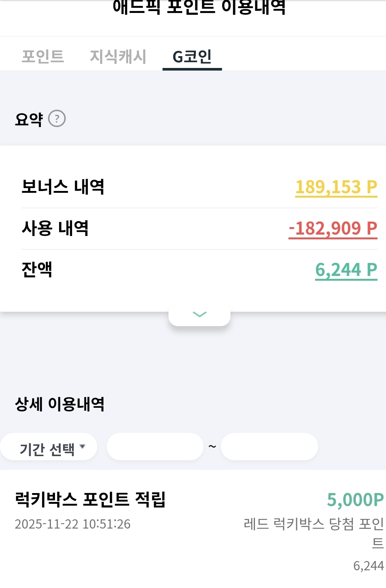Viewport: 386px width, 588px height.
Task: Click the start date input field
Action: click(155, 447)
